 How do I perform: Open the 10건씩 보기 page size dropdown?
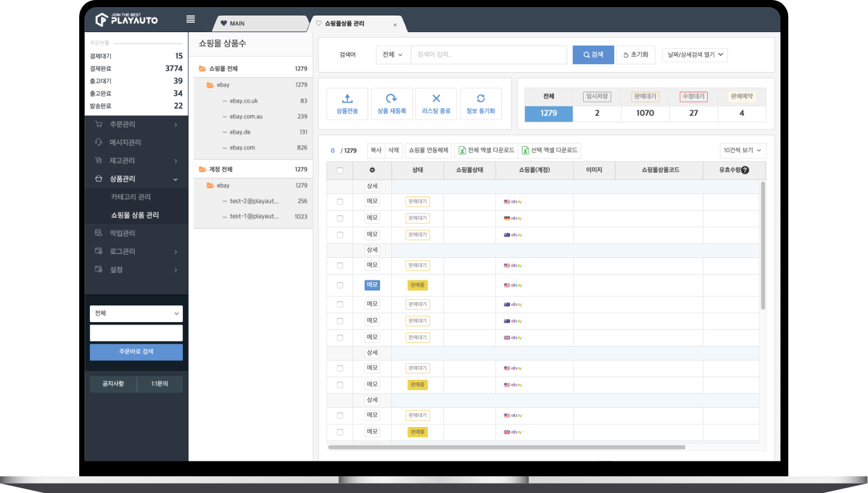[x=742, y=151]
